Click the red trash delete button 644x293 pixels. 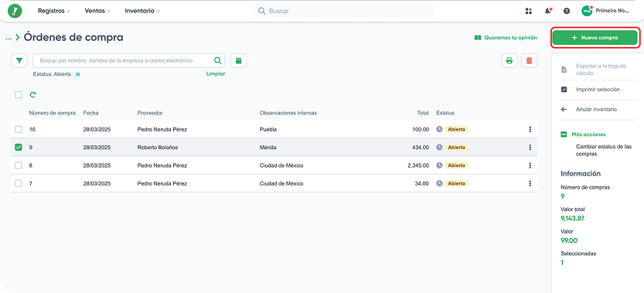[529, 61]
